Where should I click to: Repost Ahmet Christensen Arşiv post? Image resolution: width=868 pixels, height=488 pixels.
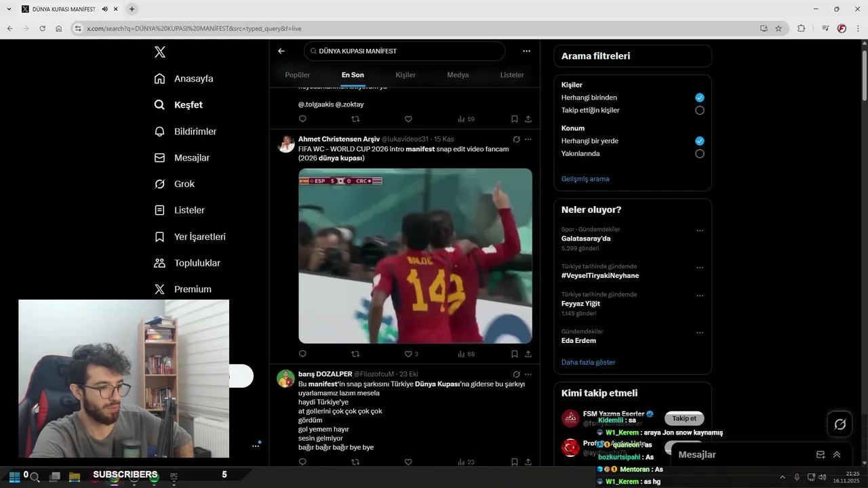pyautogui.click(x=355, y=354)
